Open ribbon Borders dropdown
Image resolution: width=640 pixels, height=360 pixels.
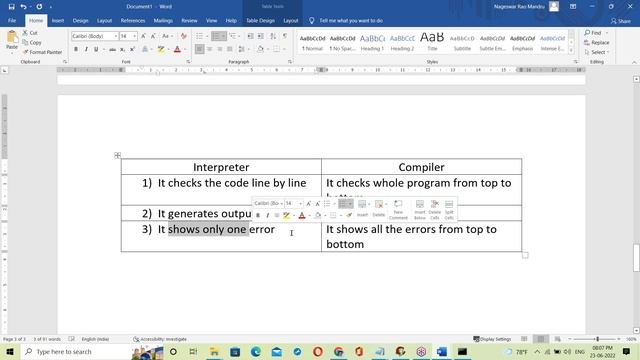[283, 49]
